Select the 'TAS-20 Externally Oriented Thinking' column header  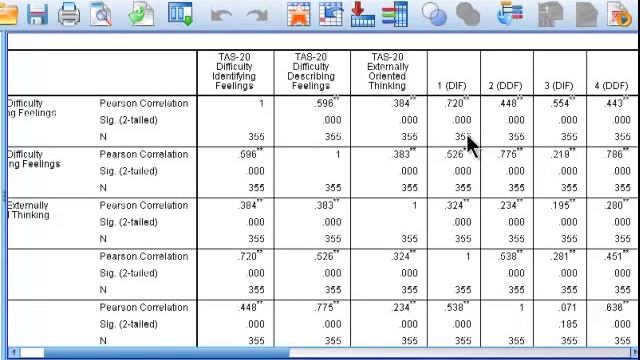(387, 71)
